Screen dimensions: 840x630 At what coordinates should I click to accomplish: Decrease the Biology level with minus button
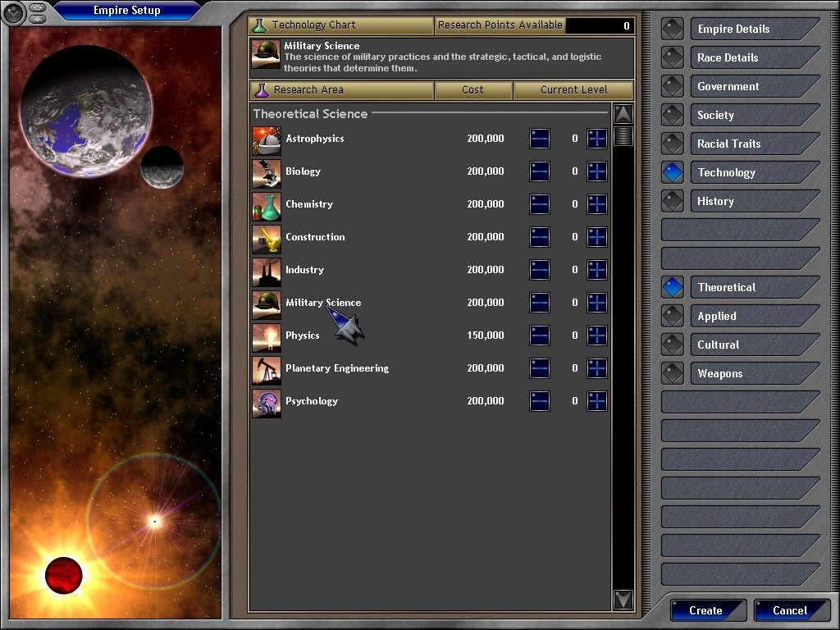click(539, 171)
